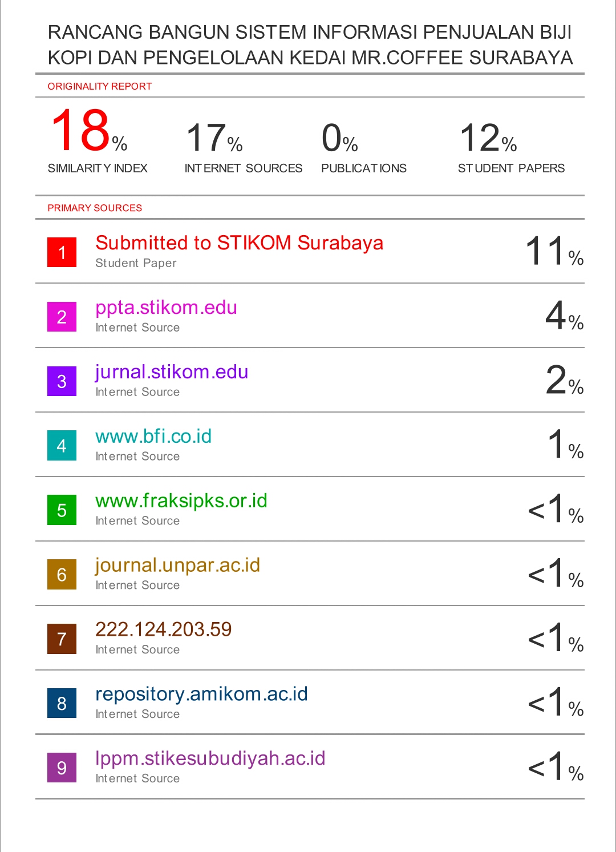Click the brown number 7 source badge
Screen dimensions: 616x852
pyautogui.click(x=62, y=639)
